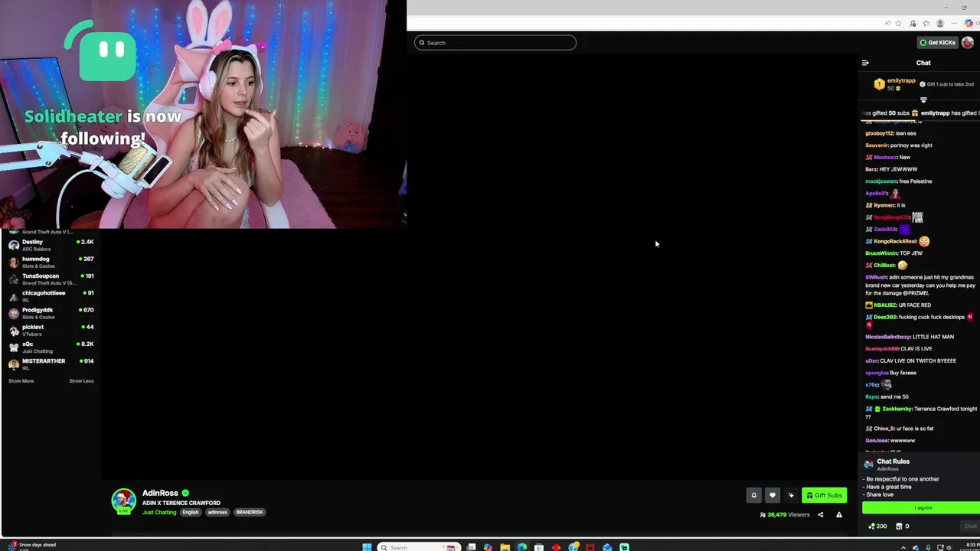This screenshot has height=551, width=980.
Task: Open Microsoft Edge from the taskbar
Action: click(x=521, y=547)
